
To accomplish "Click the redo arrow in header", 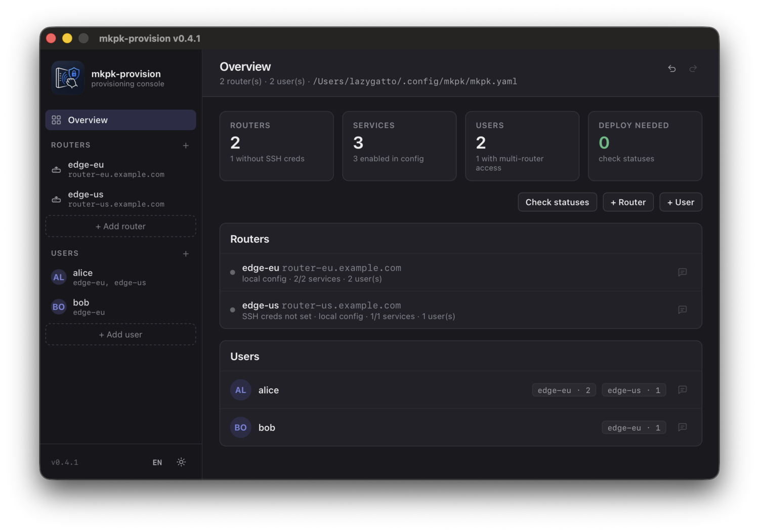I will coord(693,68).
